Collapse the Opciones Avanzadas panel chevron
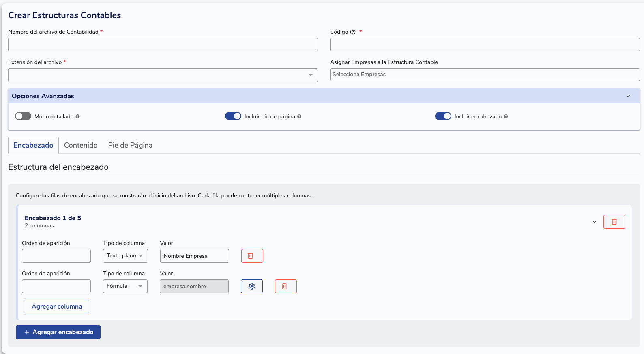Image resolution: width=644 pixels, height=354 pixels. click(x=628, y=96)
